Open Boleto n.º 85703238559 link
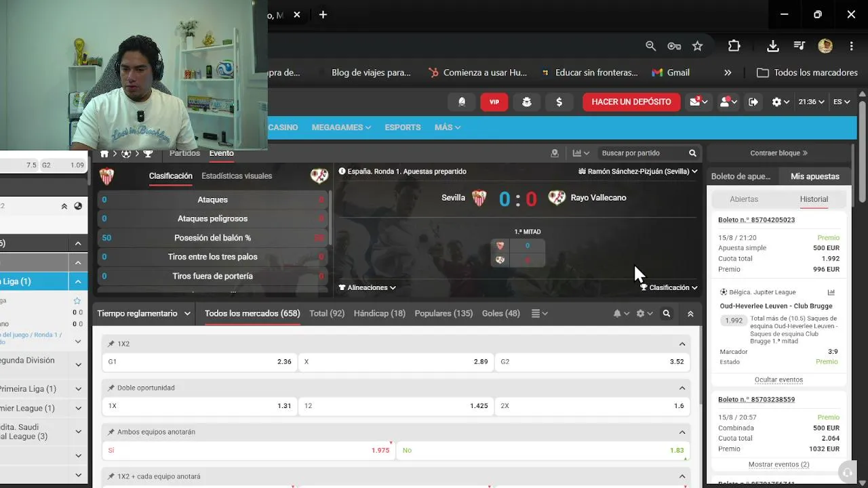 coord(756,399)
